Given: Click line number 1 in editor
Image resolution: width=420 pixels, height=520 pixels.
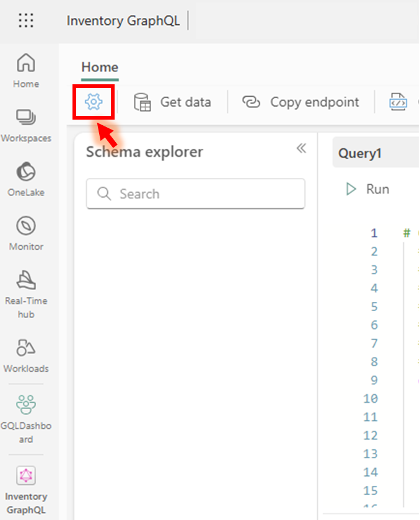Looking at the screenshot, I should pyautogui.click(x=374, y=233).
